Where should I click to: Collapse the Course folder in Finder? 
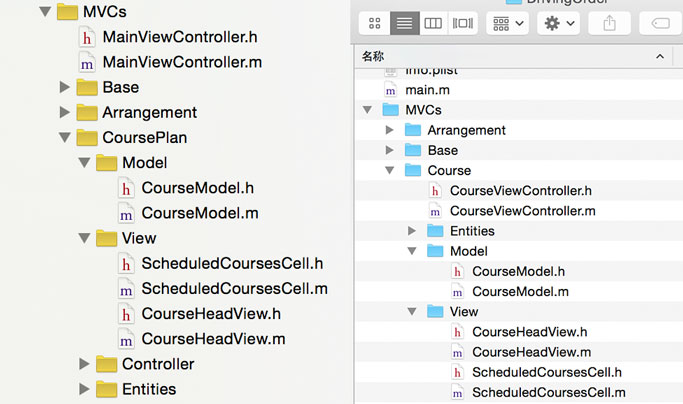[389, 170]
